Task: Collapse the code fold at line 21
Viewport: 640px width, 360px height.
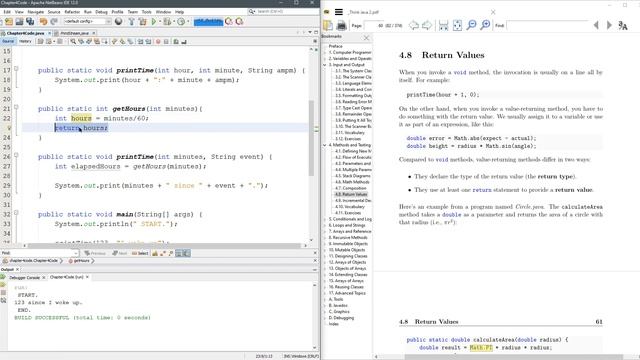Action: [x=16, y=107]
